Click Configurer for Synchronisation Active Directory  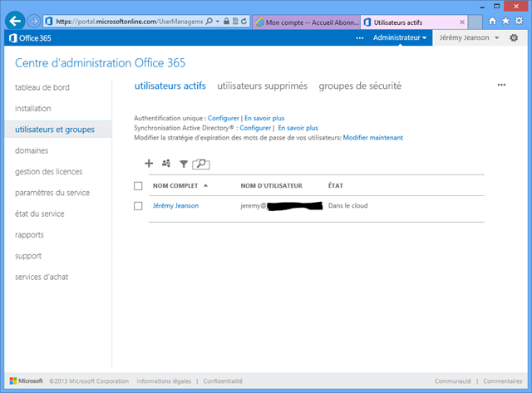point(255,128)
